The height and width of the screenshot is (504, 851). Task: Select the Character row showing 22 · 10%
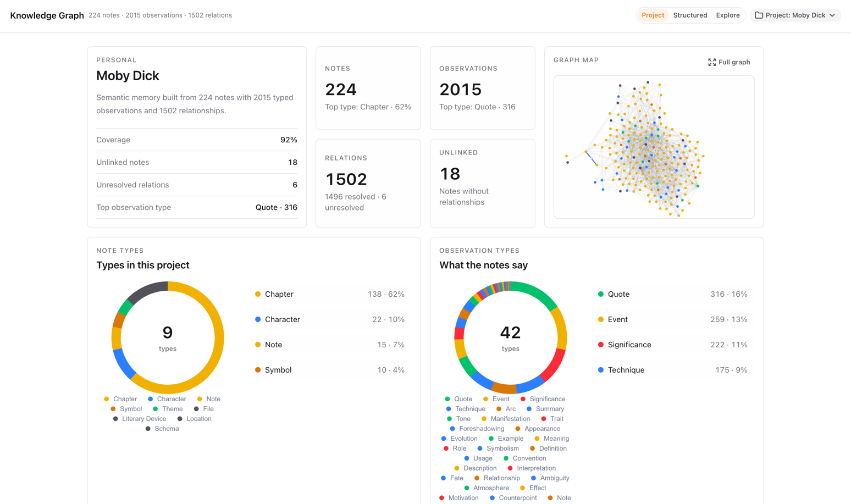coord(330,319)
